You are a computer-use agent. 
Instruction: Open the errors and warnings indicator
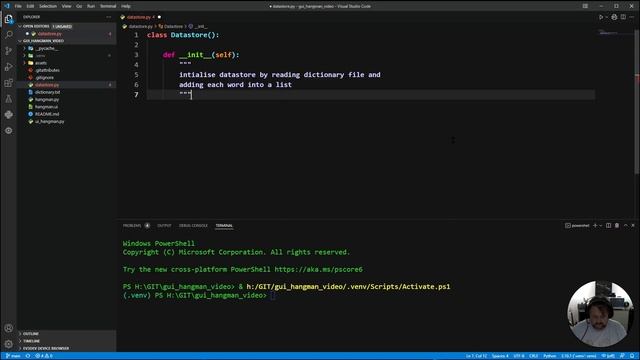pos(44,356)
